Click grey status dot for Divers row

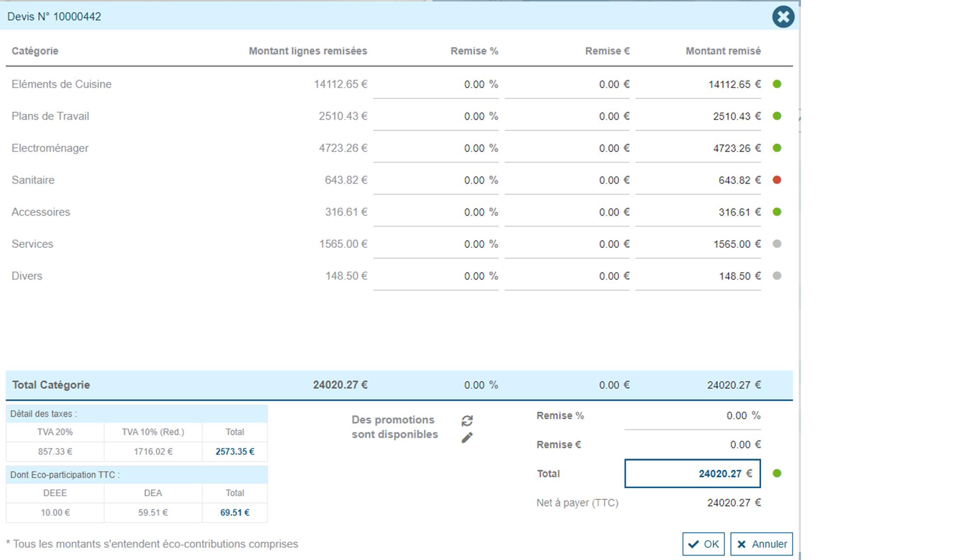click(777, 276)
